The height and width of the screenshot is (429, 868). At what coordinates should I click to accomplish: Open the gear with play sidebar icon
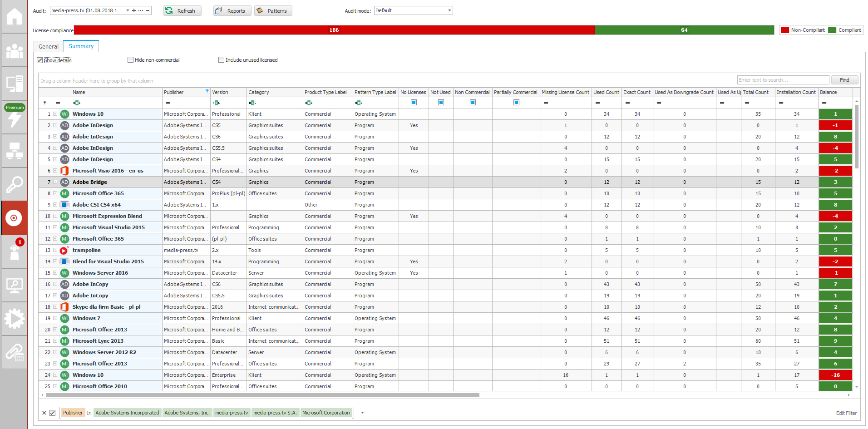[x=14, y=319]
